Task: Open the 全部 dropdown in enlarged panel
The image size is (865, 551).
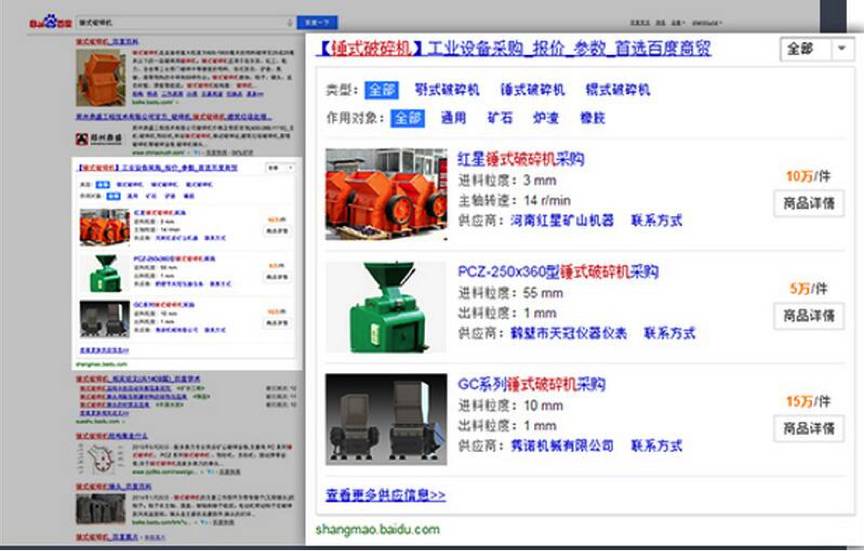Action: click(816, 49)
